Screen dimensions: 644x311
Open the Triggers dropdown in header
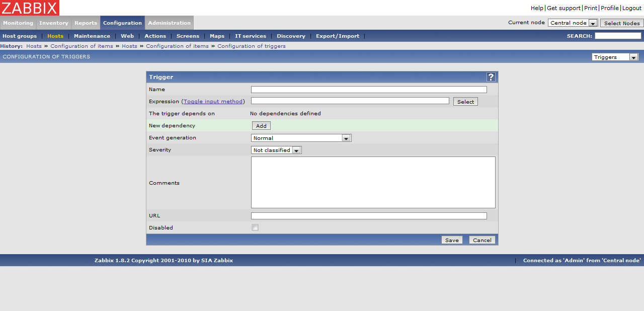(615, 57)
